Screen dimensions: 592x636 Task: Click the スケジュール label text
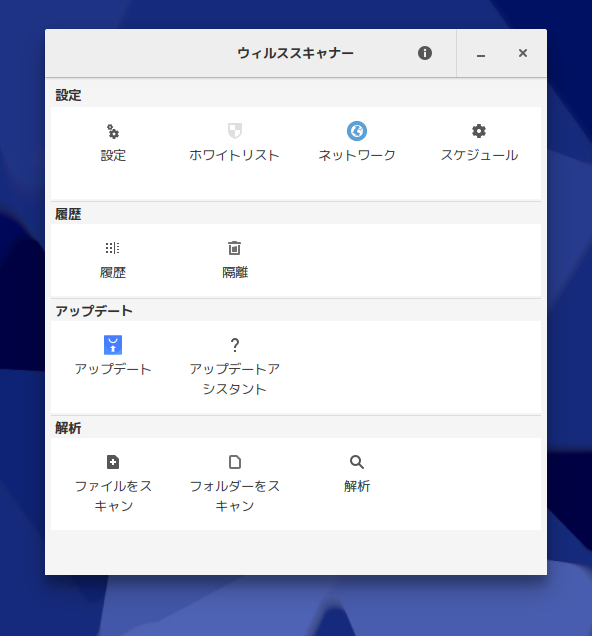click(x=479, y=155)
